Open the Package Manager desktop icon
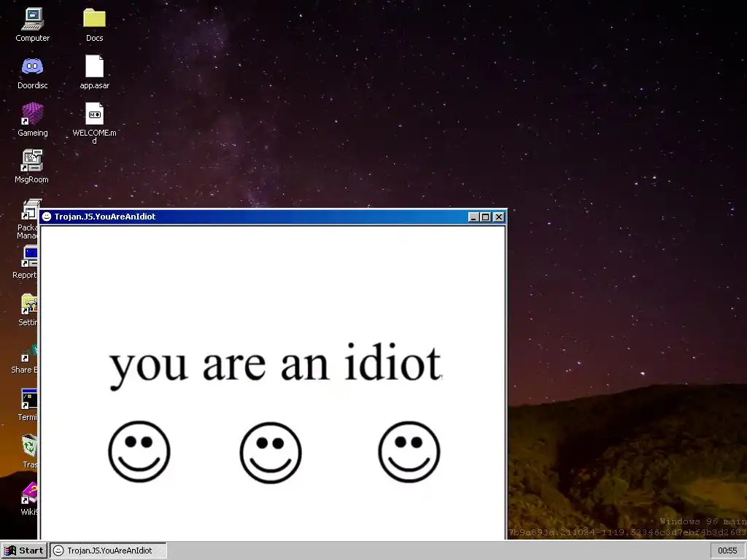747x560 pixels. pyautogui.click(x=30, y=209)
